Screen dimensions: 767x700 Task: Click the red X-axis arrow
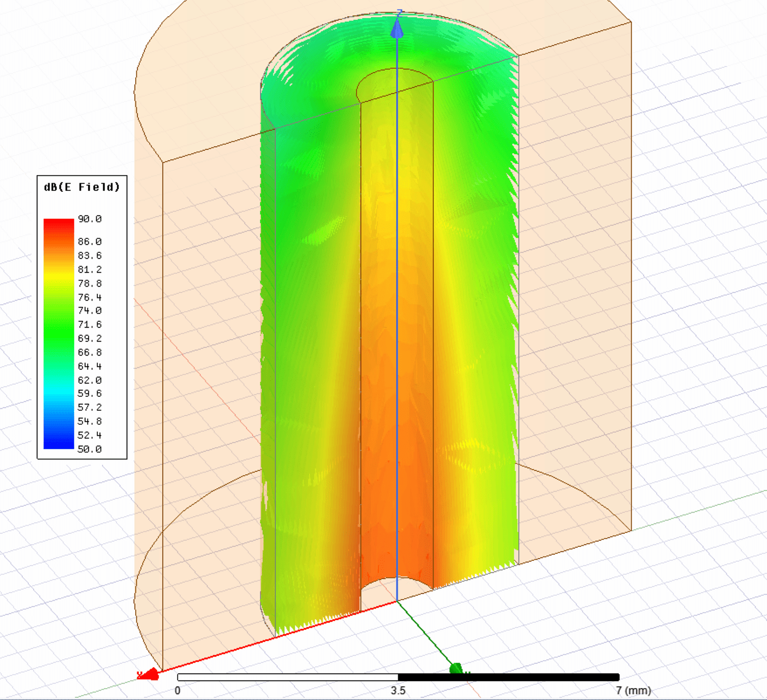(149, 673)
